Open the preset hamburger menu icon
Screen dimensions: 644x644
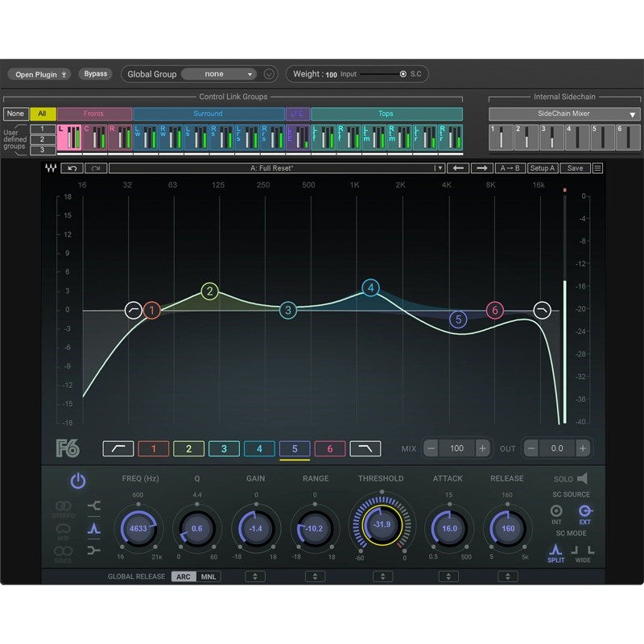pyautogui.click(x=597, y=168)
